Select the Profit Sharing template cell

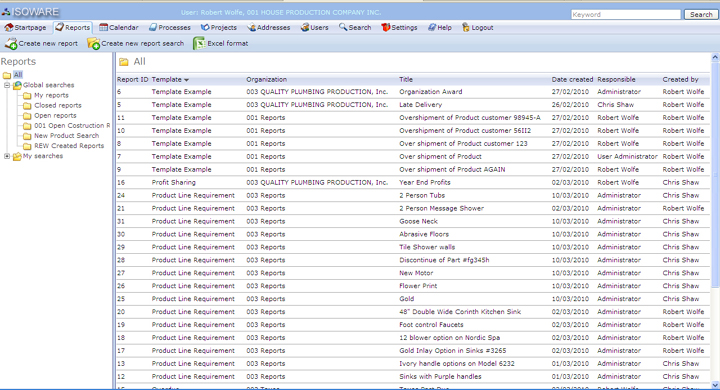click(174, 182)
